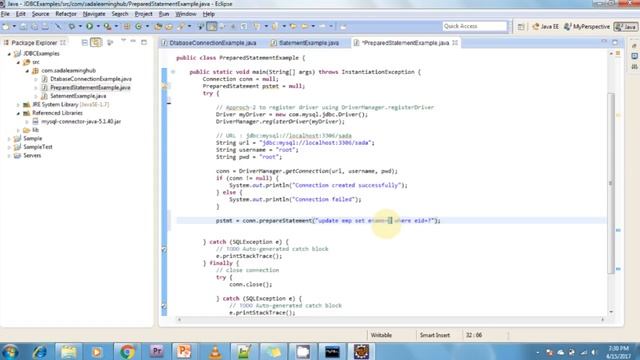Collapse the Referenced Libraries node
Viewport: 640px width, 360px height.
tap(18, 113)
